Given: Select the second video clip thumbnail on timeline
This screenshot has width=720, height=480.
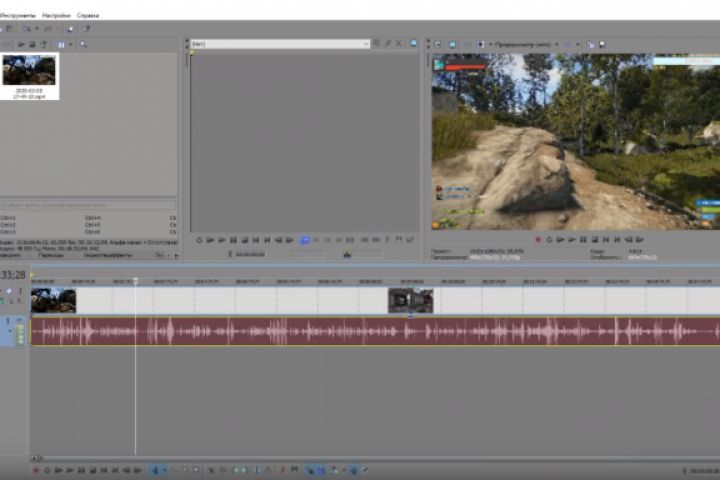Looking at the screenshot, I should coord(411,301).
